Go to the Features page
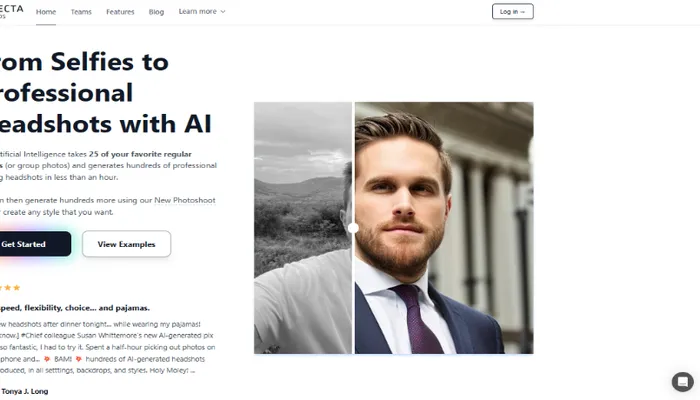 120,12
